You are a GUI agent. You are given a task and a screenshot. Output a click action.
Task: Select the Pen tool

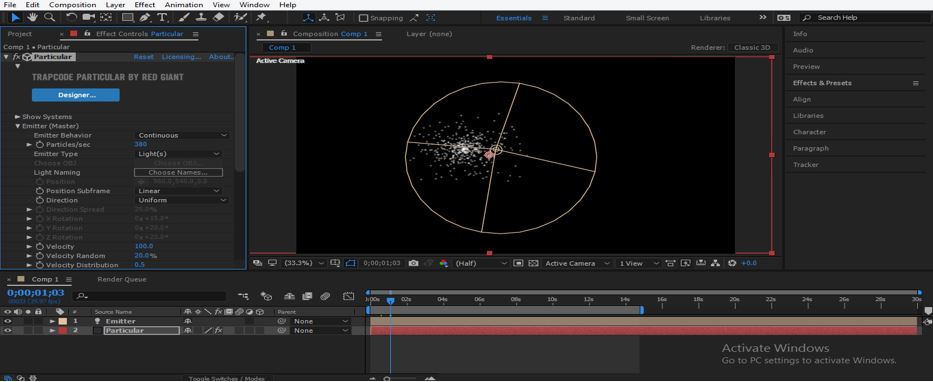145,18
